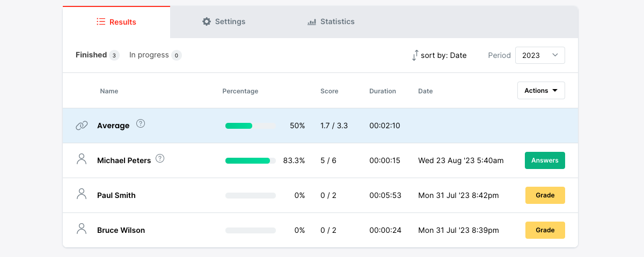Click the sort arrows icon
644x257 pixels.
(x=415, y=55)
